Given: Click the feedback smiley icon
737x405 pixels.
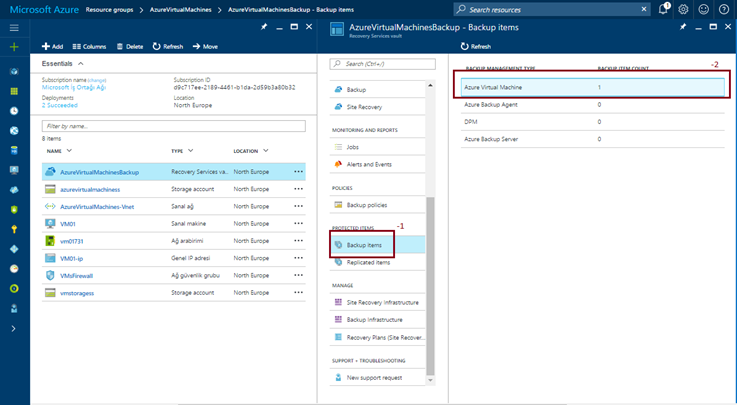Looking at the screenshot, I should click(x=704, y=9).
